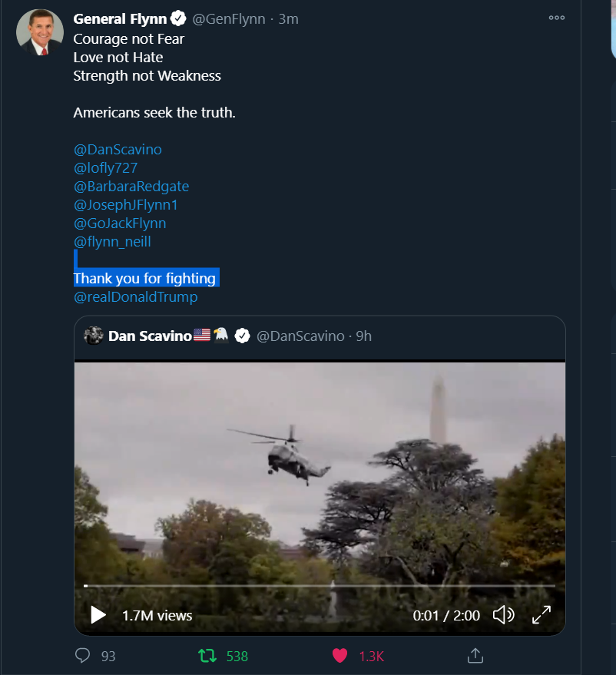The height and width of the screenshot is (675, 616).
Task: Unlike the tweet via the heart icon
Action: (x=339, y=656)
